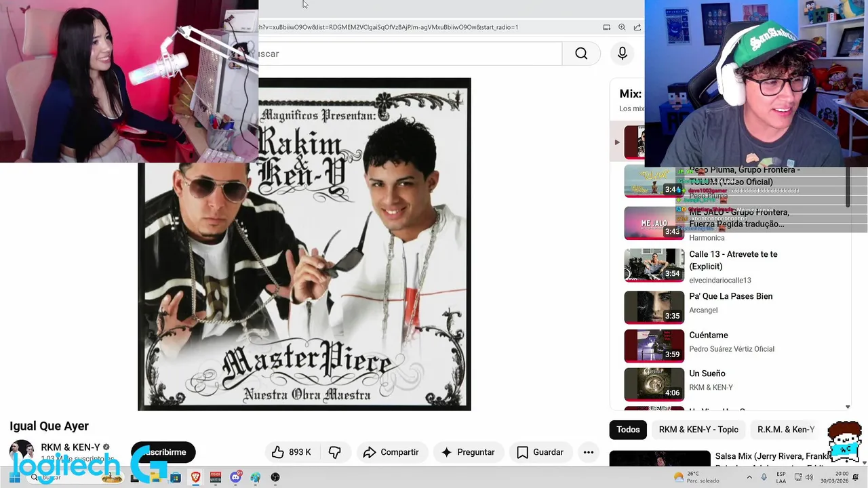Image resolution: width=868 pixels, height=488 pixels.
Task: Open the OBS Studio taskbar icon
Action: pos(275,477)
